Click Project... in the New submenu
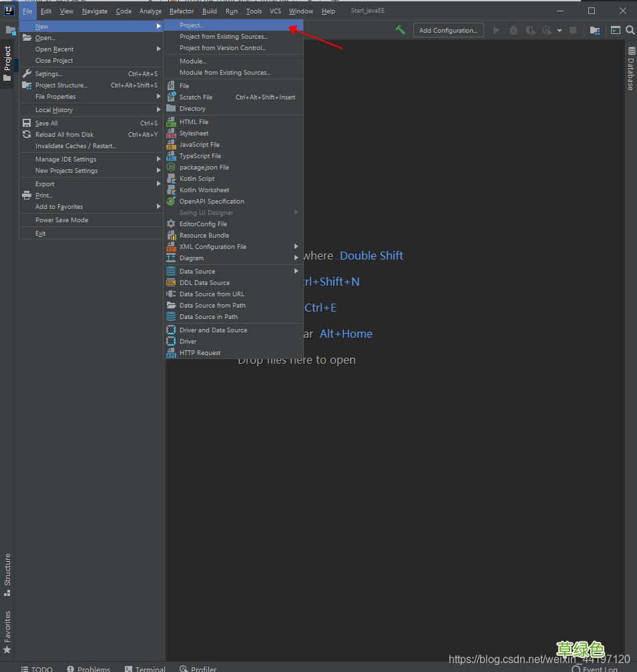This screenshot has height=672, width=637. coord(192,25)
